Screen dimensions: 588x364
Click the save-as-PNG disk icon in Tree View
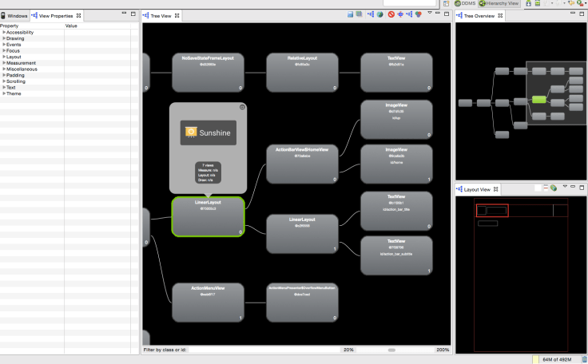(351, 15)
